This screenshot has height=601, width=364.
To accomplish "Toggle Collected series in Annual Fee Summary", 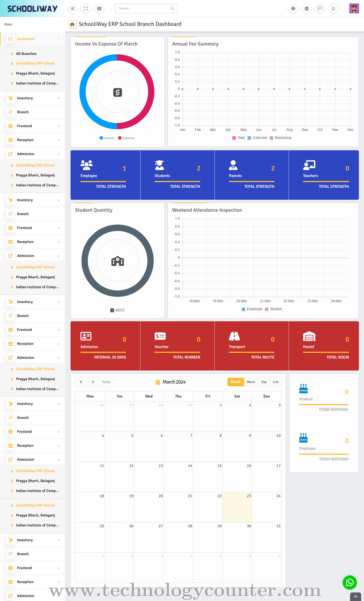I will coord(257,138).
